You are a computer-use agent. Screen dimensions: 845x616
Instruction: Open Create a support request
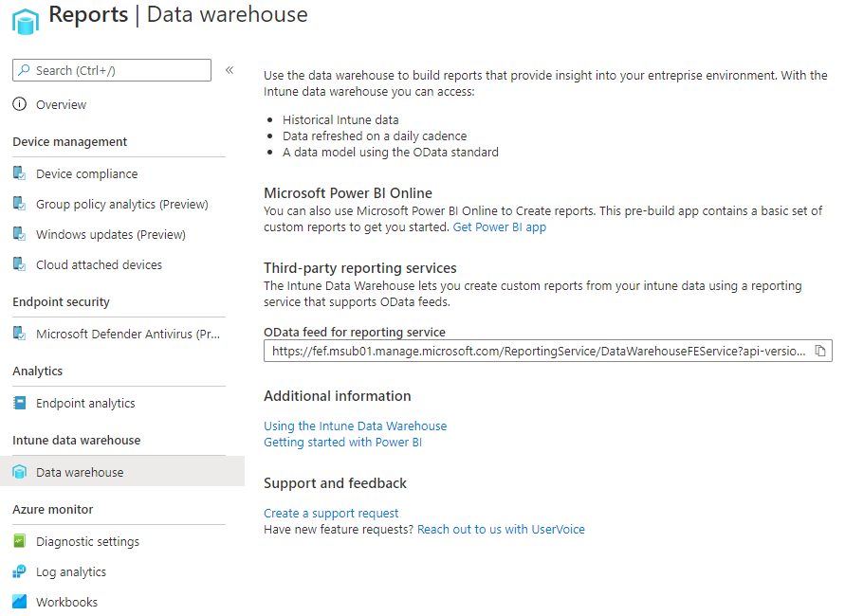pyautogui.click(x=331, y=513)
